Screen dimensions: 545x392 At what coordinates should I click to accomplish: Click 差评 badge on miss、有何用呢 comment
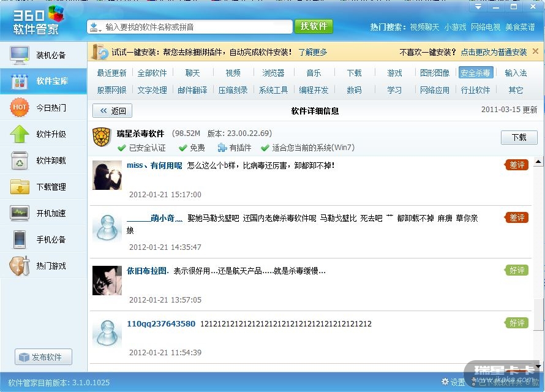pyautogui.click(x=516, y=165)
